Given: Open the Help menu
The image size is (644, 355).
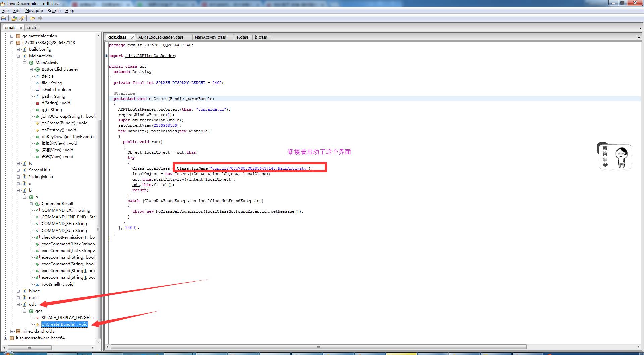Looking at the screenshot, I should coord(70,11).
